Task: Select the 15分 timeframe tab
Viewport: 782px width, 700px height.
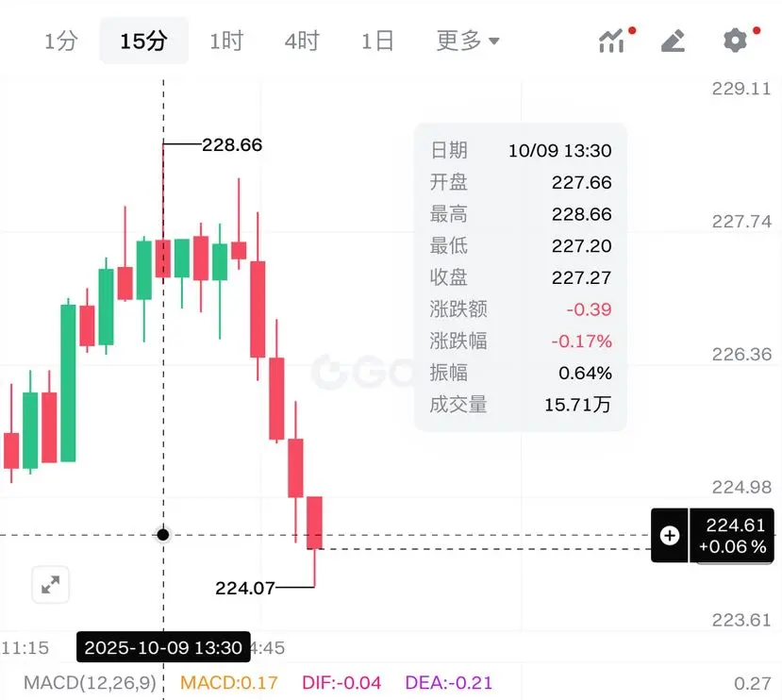Action: [x=144, y=41]
